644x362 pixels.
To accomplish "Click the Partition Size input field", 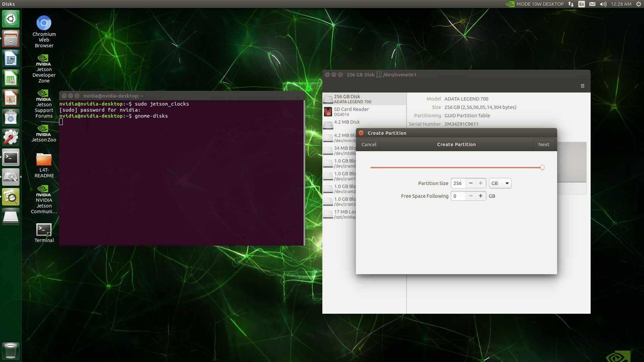I will (x=458, y=183).
